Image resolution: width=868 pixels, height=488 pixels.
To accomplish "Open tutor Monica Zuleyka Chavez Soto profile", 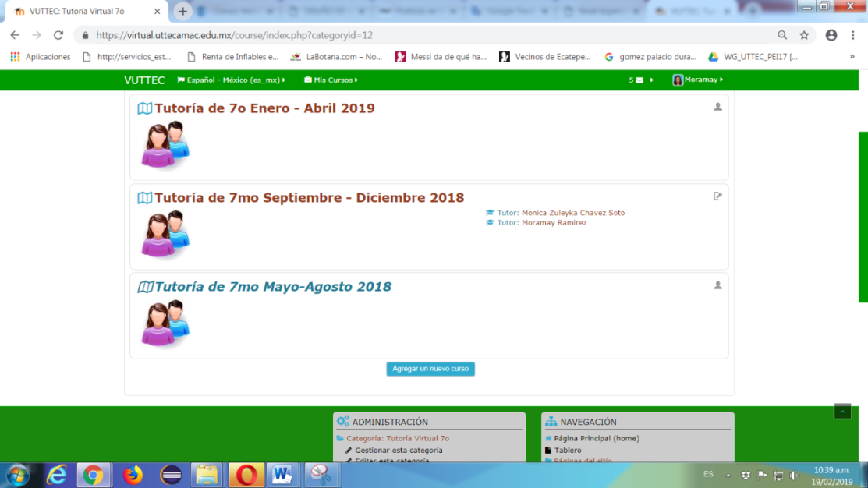I will click(x=572, y=213).
